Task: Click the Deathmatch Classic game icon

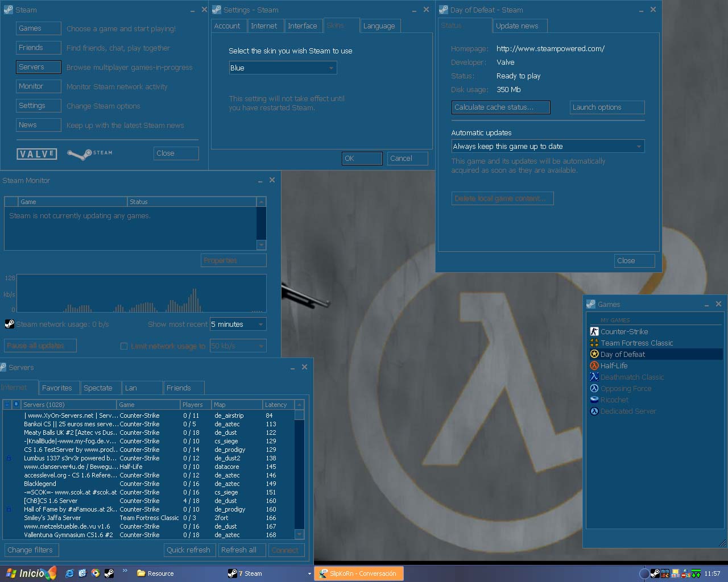Action: [594, 377]
